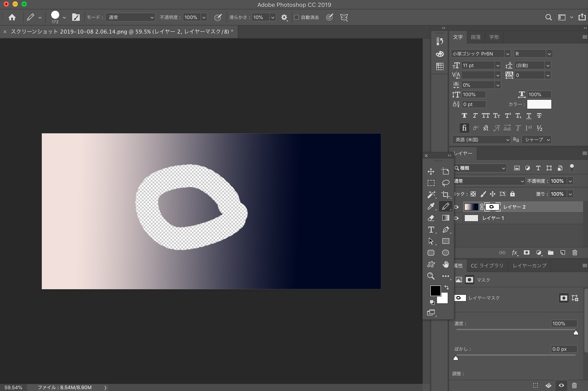
Task: Select the Lasso tool
Action: click(445, 183)
